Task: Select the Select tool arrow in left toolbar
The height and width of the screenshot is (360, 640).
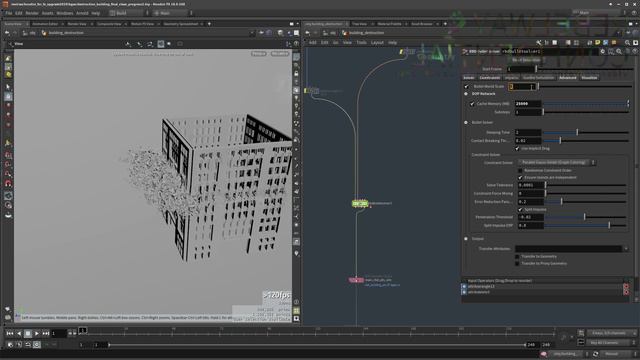Action: coord(8,87)
